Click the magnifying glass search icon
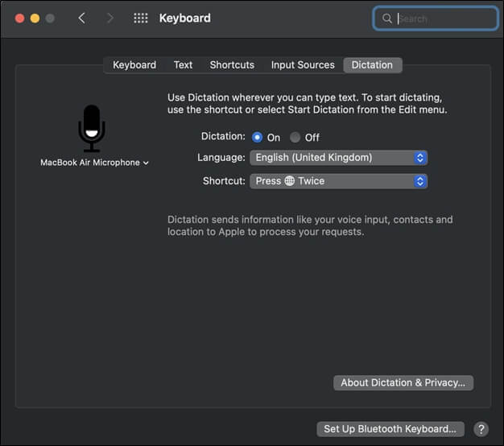504x446 pixels. tap(387, 19)
